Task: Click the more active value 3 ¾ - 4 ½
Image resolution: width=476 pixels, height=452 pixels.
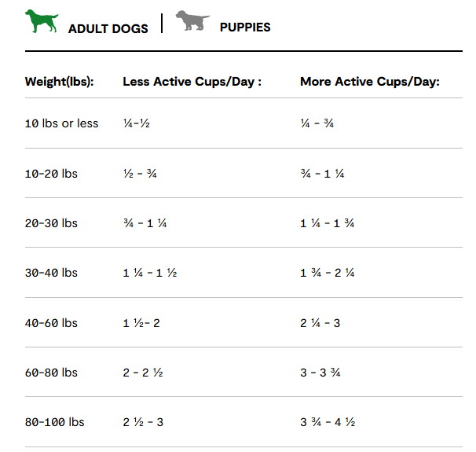Action: tap(328, 422)
